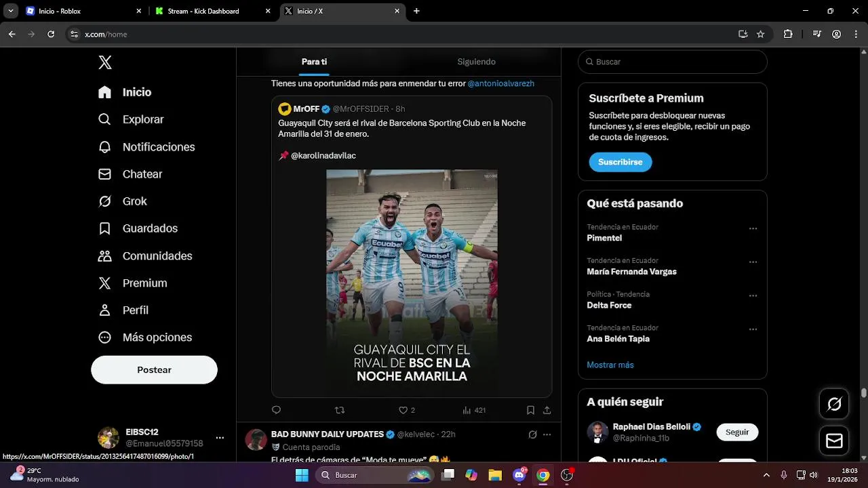The image size is (868, 488).
Task: Go back in browser history
Action: pos(12,34)
